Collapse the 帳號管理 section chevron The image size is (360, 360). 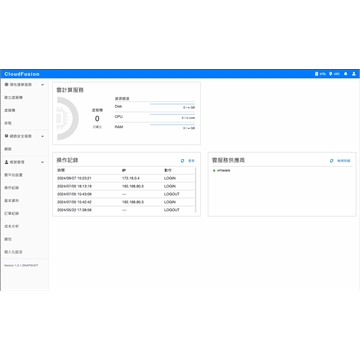[x=42, y=162]
